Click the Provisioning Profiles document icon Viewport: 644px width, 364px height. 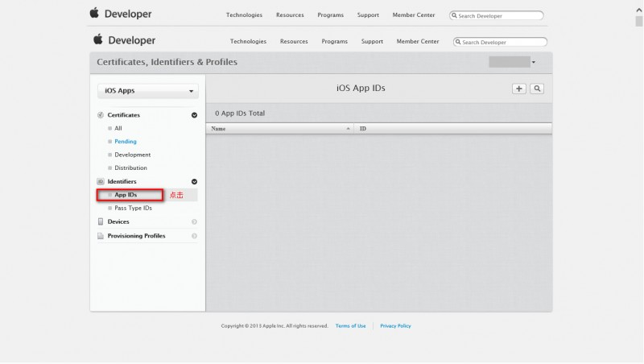click(x=101, y=236)
